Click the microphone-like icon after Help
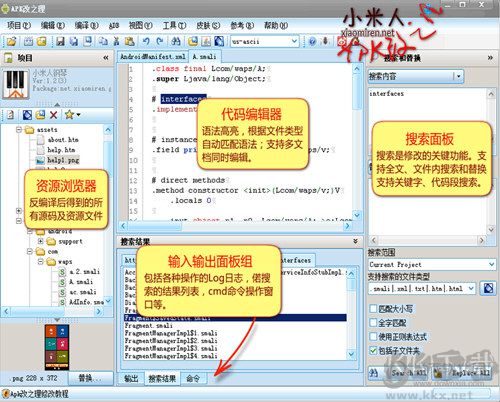The image size is (500, 402). [325, 41]
